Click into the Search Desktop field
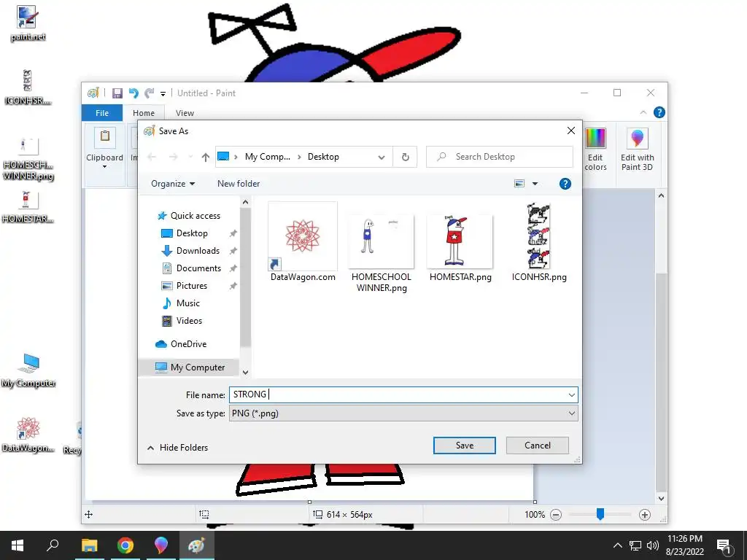The image size is (747, 560). pyautogui.click(x=499, y=157)
